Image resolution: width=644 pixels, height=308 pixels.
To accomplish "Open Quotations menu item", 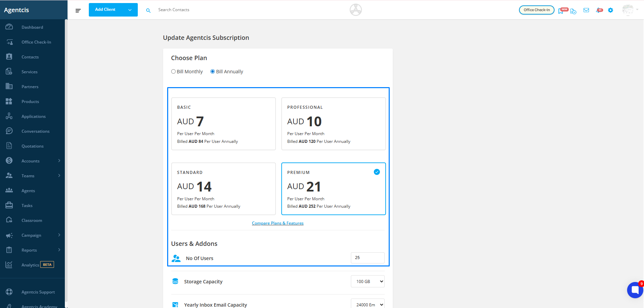I will click(x=32, y=146).
